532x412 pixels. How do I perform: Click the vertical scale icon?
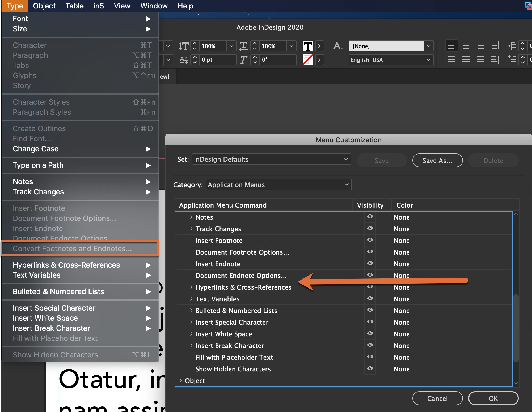[x=184, y=46]
